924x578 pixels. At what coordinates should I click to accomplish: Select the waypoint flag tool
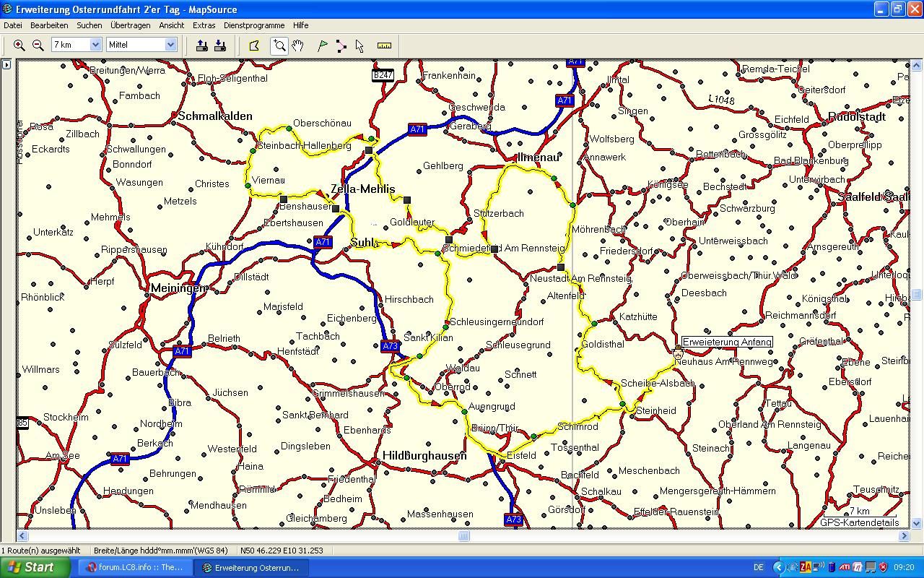pyautogui.click(x=323, y=45)
